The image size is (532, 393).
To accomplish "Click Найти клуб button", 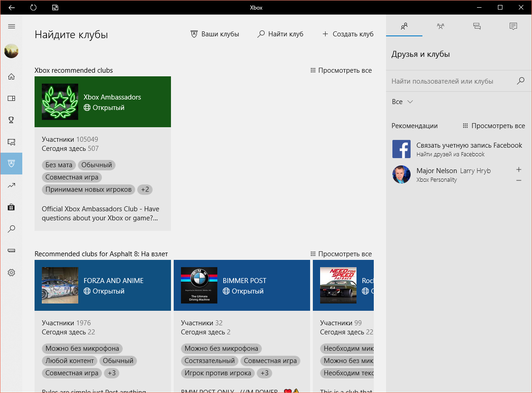I will click(x=280, y=34).
